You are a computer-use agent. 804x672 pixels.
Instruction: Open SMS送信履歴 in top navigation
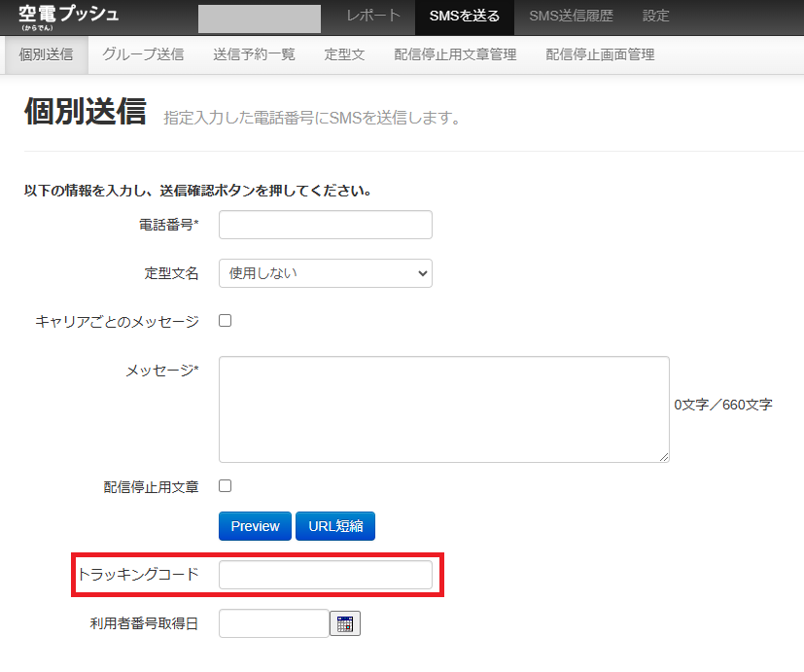tap(571, 16)
